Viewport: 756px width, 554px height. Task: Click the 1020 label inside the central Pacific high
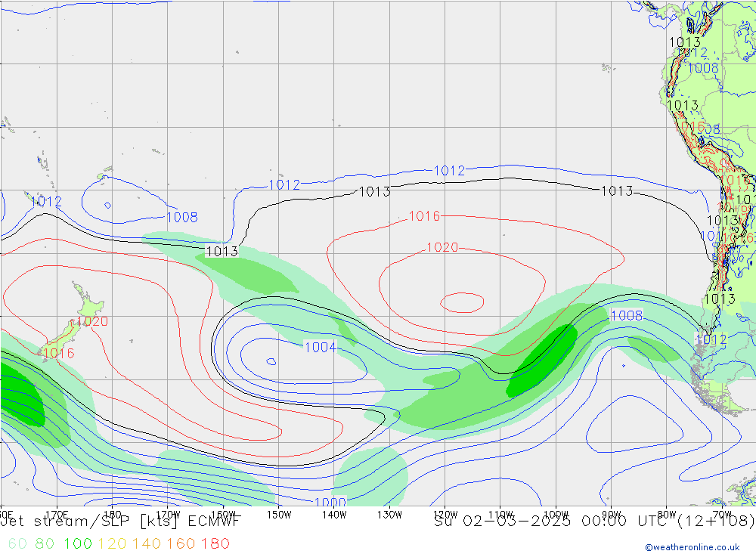point(442,247)
